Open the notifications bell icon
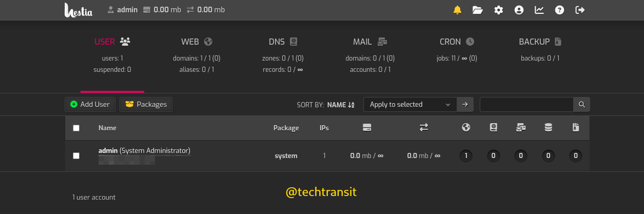This screenshot has width=644, height=214. pyautogui.click(x=457, y=10)
